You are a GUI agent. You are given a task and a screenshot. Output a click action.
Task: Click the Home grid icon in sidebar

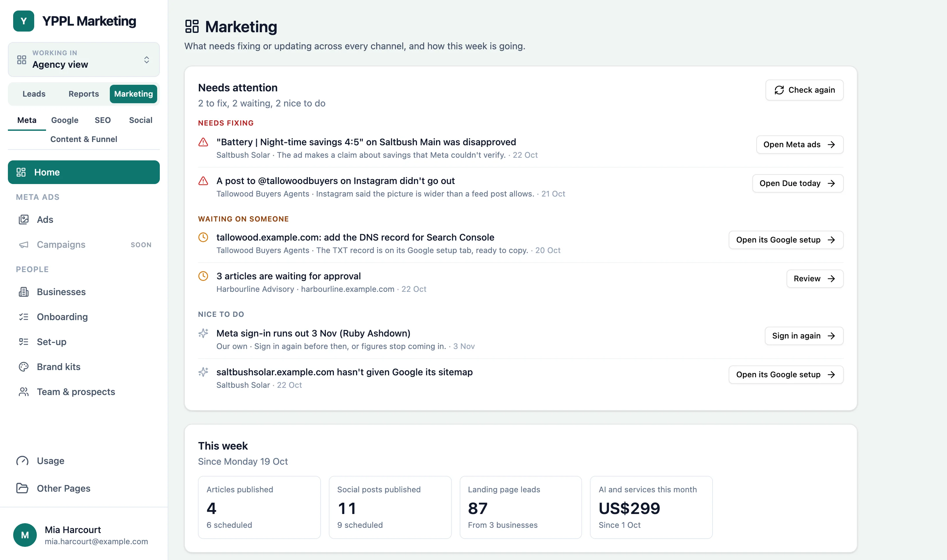click(21, 172)
